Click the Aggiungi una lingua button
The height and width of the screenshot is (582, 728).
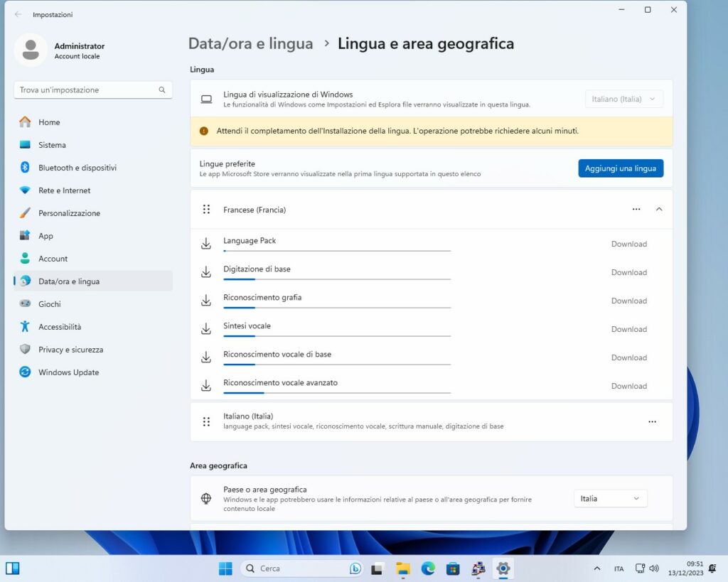coord(620,168)
